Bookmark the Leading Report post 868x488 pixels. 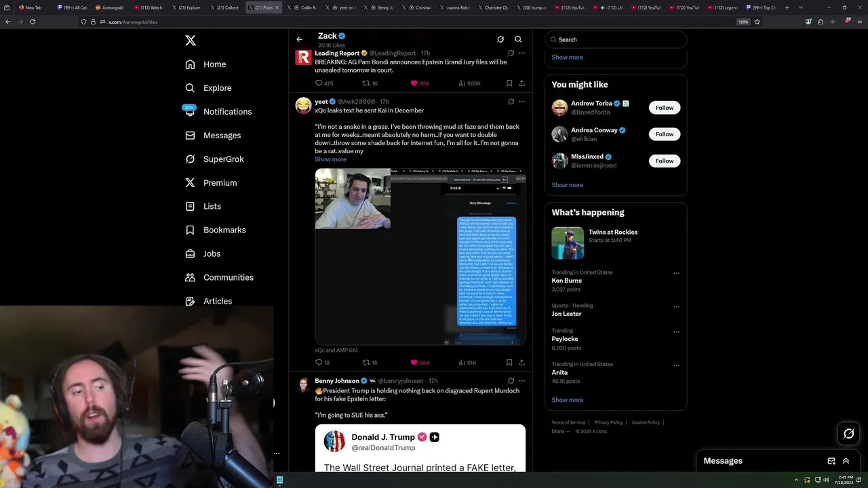pyautogui.click(x=509, y=83)
